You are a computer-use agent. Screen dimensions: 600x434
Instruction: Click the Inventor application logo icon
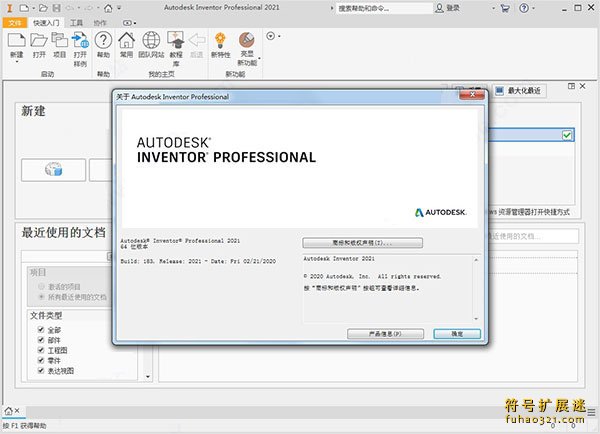point(10,8)
